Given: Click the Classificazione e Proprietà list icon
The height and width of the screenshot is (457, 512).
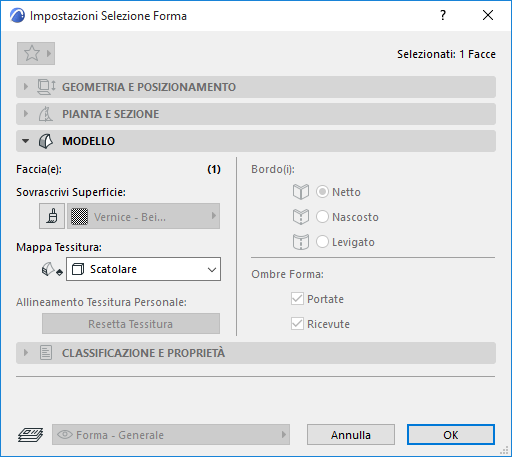Looking at the screenshot, I should 46,353.
